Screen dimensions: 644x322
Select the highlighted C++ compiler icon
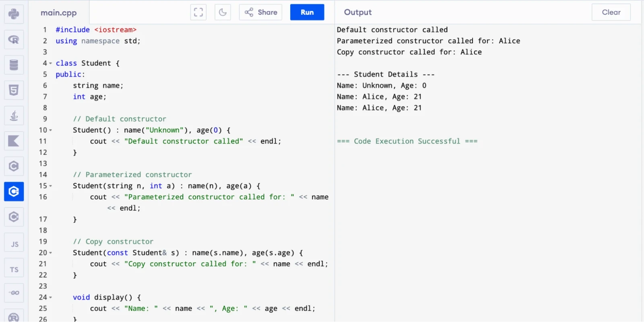[14, 191]
